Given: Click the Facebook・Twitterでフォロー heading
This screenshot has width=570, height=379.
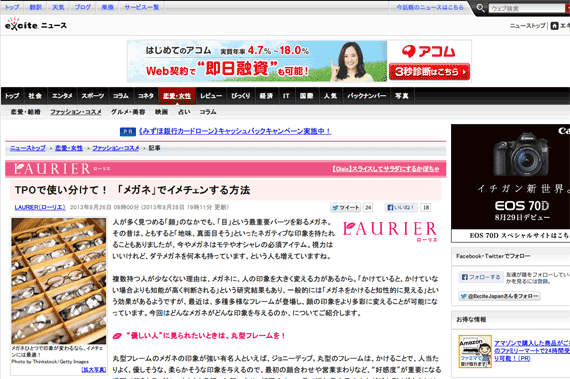Looking at the screenshot, I should (493, 256).
